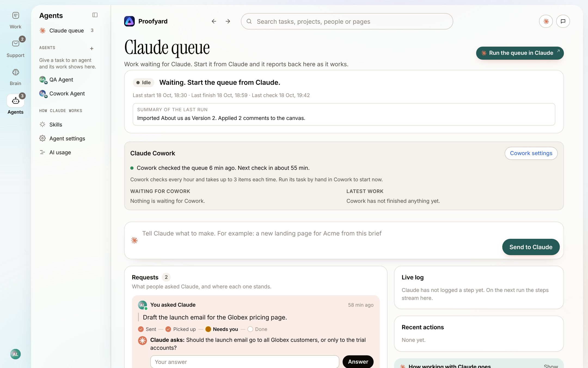This screenshot has height=368, width=588.
Task: Click the Sent step checkmark
Action: 141,329
